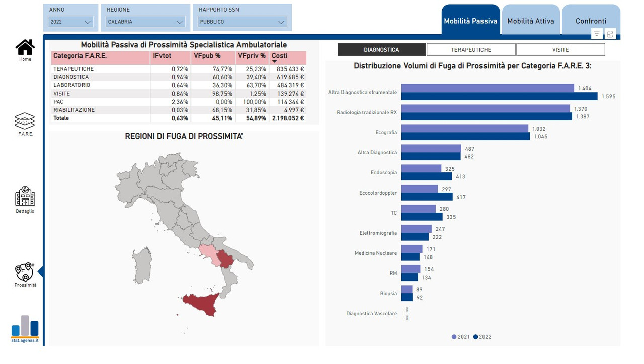Click the Biopsia 2022 bar
Viewport: 644px width, 364px height.
407,297
